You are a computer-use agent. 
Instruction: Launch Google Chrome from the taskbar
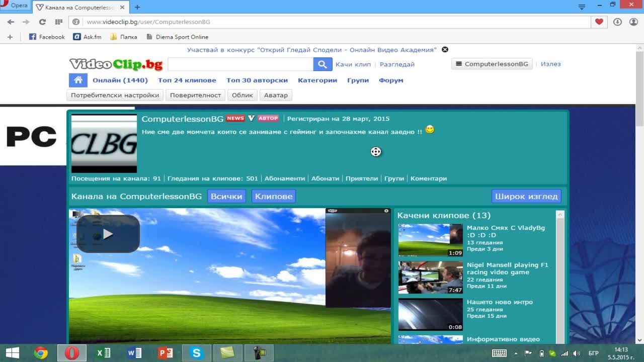(x=41, y=353)
